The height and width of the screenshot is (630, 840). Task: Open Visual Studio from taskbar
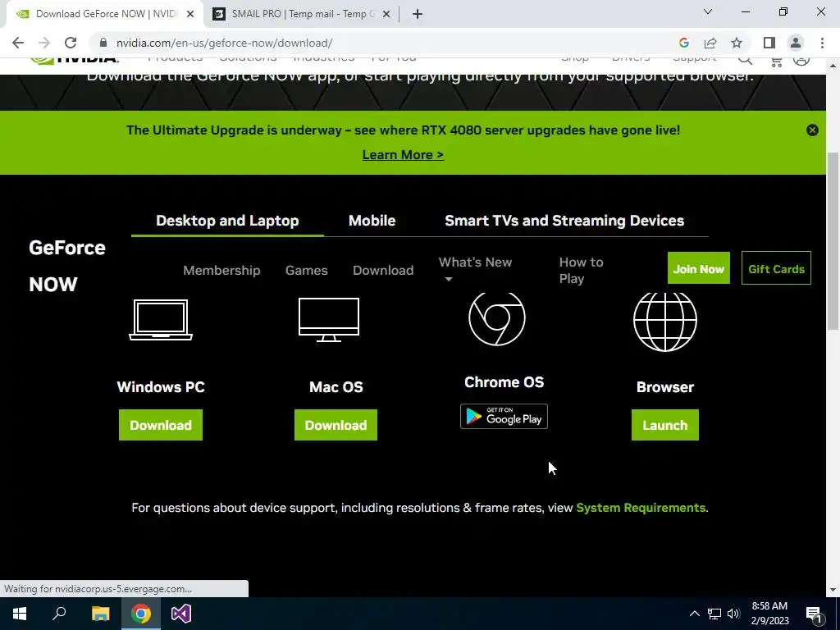pyautogui.click(x=181, y=614)
